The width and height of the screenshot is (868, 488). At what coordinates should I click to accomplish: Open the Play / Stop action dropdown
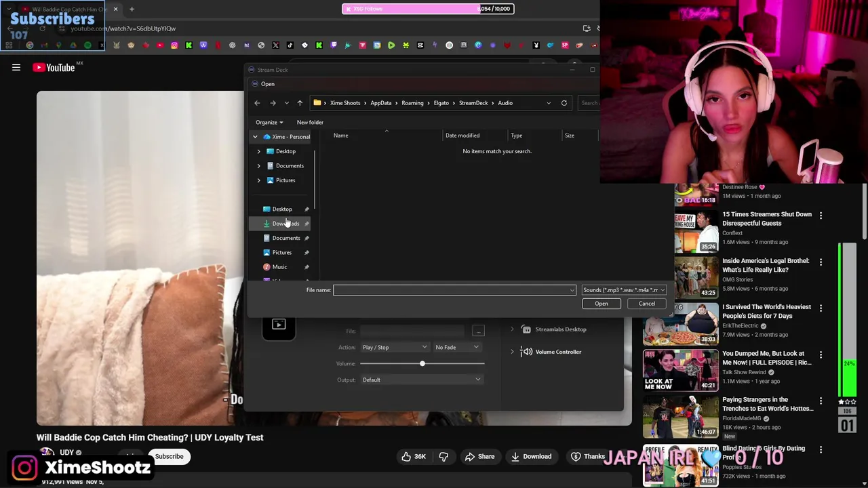[395, 347]
